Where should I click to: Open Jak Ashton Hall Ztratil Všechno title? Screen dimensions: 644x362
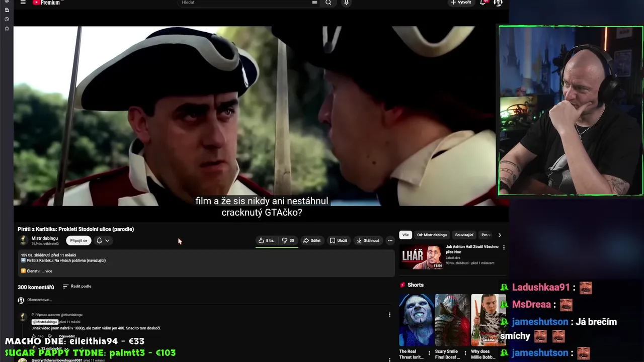(x=472, y=249)
